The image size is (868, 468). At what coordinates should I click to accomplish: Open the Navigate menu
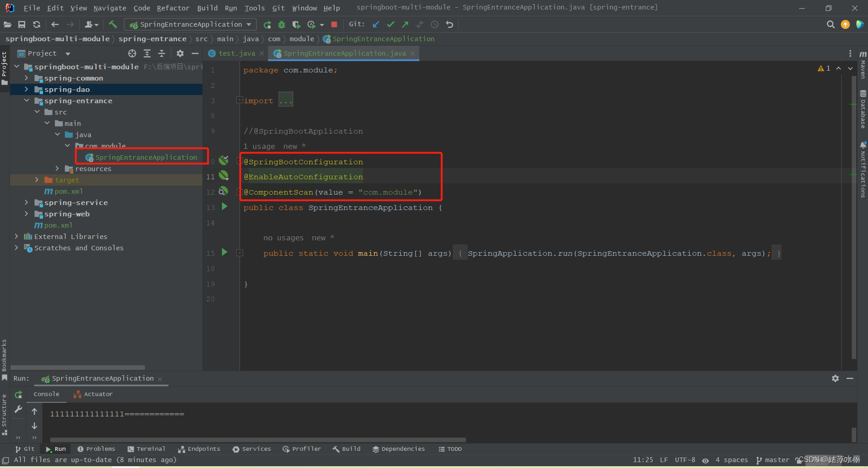[x=110, y=8]
